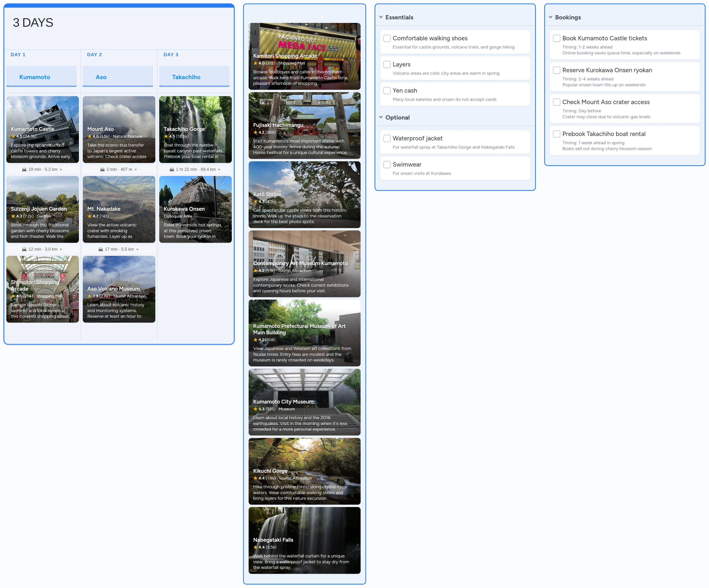Check off the Swimwear optional item

click(387, 164)
